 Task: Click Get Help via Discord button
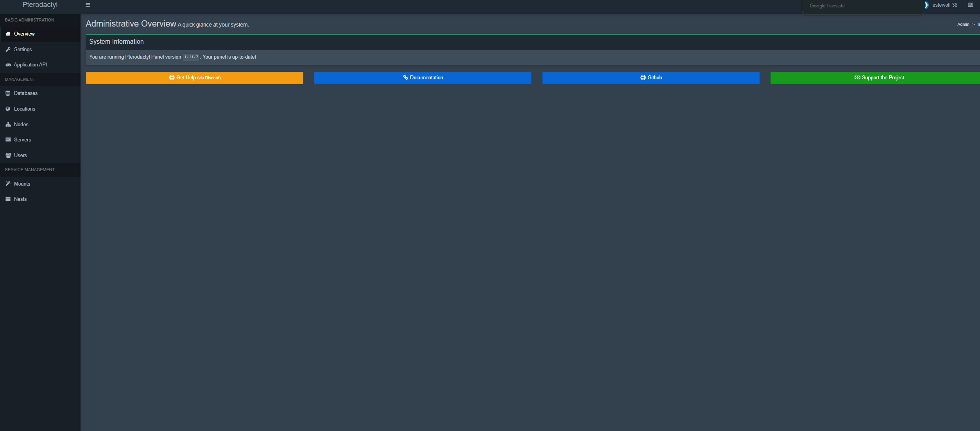pyautogui.click(x=195, y=78)
